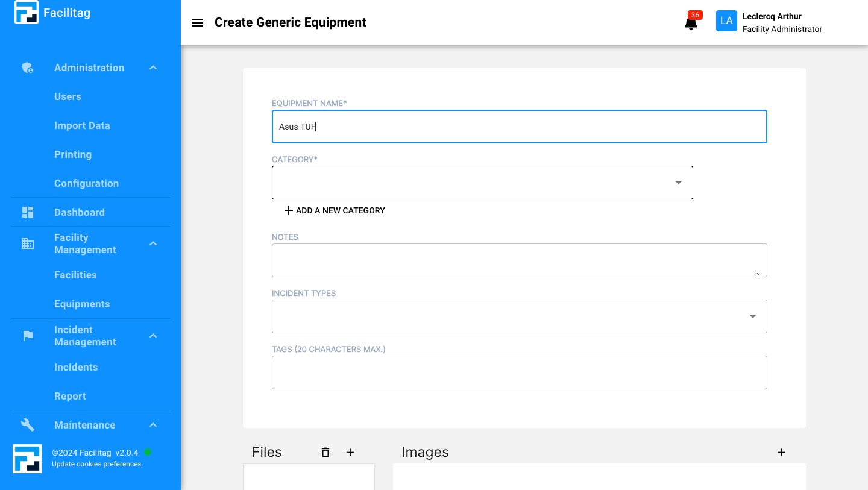The height and width of the screenshot is (490, 868).
Task: Go to the Users page
Action: point(68,96)
